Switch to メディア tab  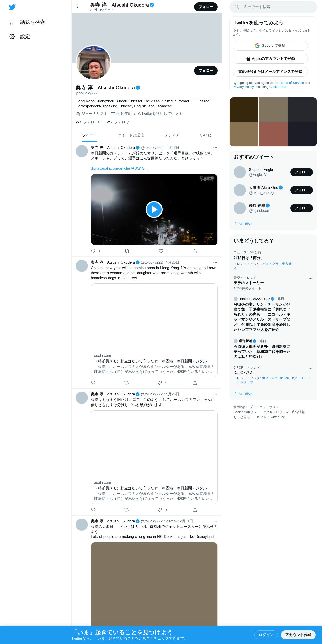coord(172,135)
